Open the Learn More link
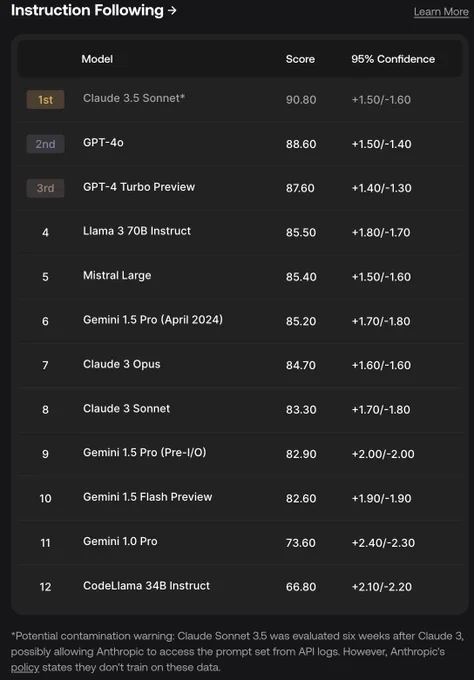This screenshot has height=680, width=474. click(x=441, y=12)
